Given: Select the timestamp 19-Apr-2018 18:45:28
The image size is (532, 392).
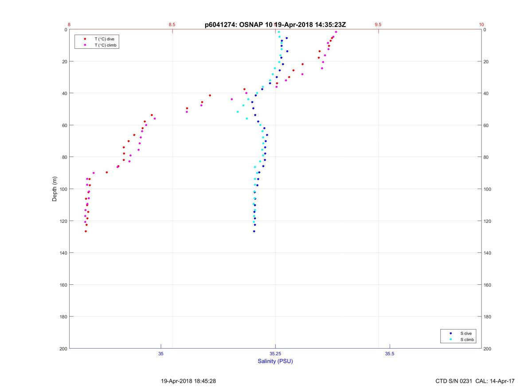Looking at the screenshot, I should point(188,381).
